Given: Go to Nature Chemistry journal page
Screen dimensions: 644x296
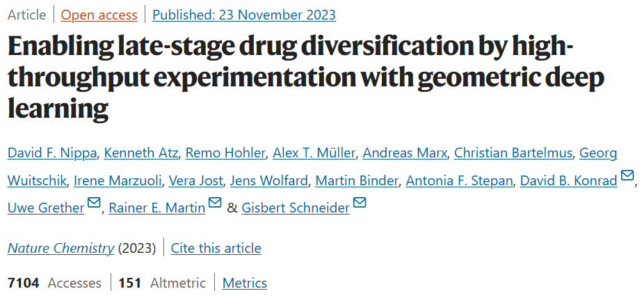Looking at the screenshot, I should [x=61, y=248].
